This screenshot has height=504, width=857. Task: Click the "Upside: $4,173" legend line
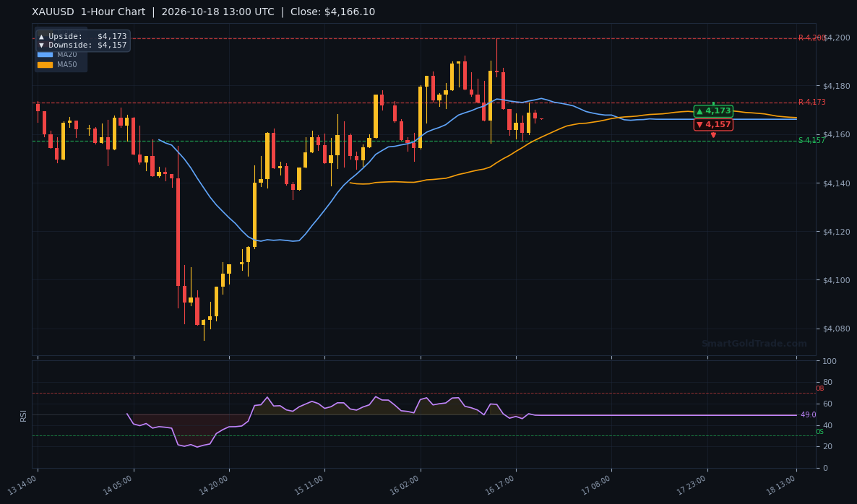point(82,36)
